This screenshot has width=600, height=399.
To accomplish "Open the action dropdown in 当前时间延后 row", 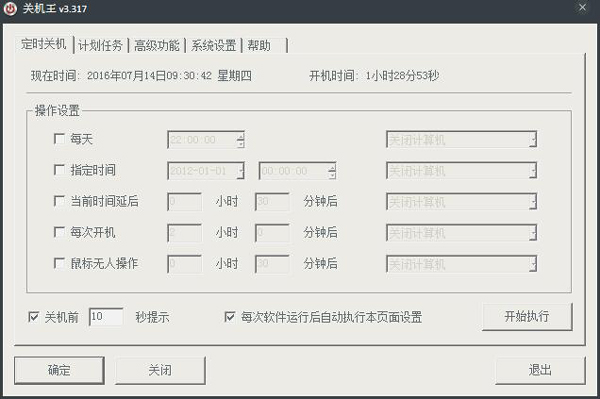I will click(462, 202).
